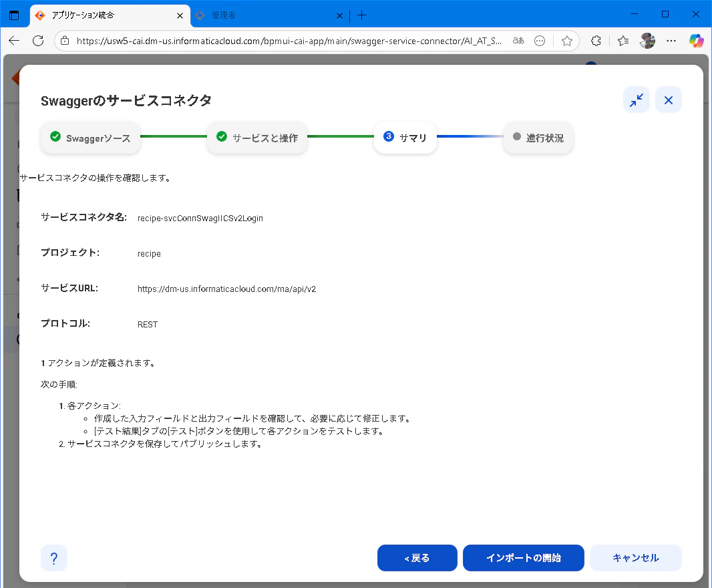Image resolution: width=712 pixels, height=588 pixels.
Task: Click the Swaggerのサービスコネクタ dialog title
Action: click(x=126, y=100)
